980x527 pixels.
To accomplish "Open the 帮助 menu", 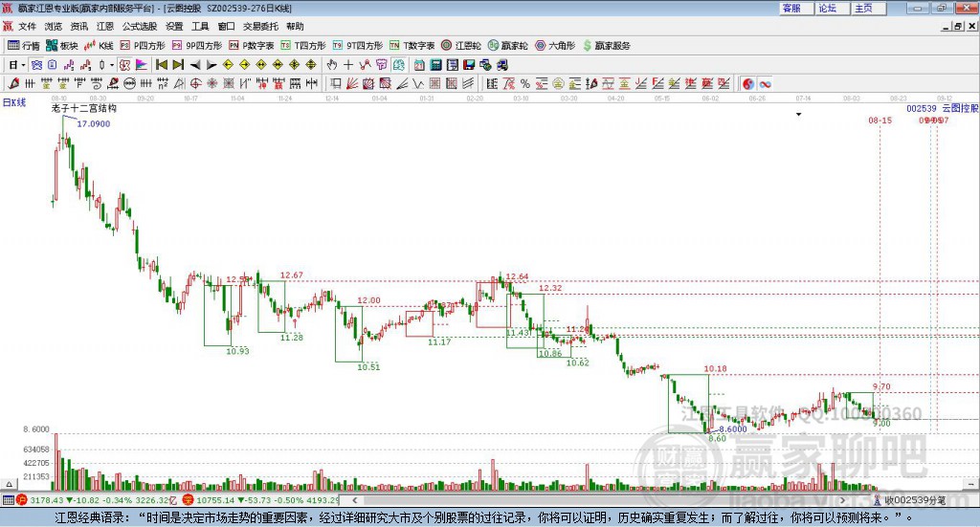I will pyautogui.click(x=295, y=26).
